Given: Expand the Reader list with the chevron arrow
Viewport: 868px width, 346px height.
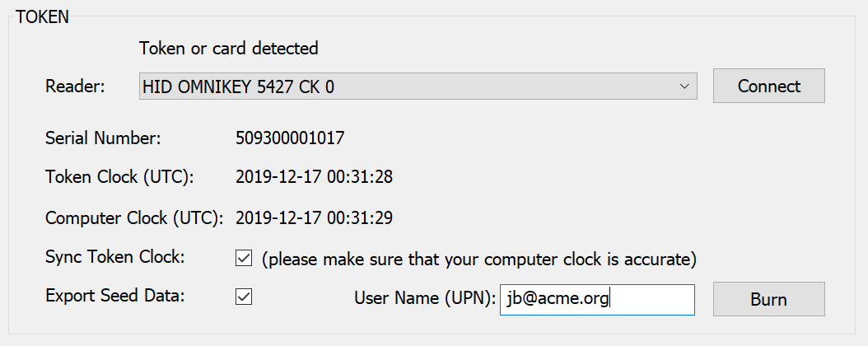Looking at the screenshot, I should click(x=684, y=86).
